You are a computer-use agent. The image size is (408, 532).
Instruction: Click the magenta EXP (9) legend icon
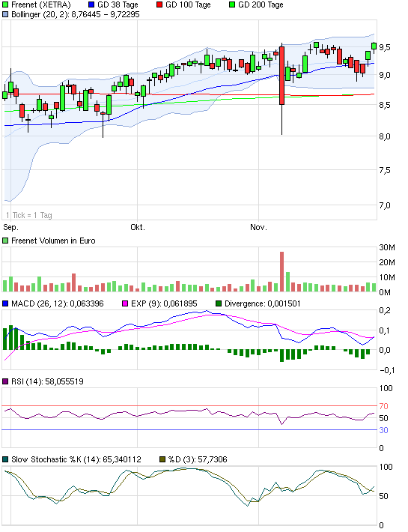pyautogui.click(x=125, y=303)
